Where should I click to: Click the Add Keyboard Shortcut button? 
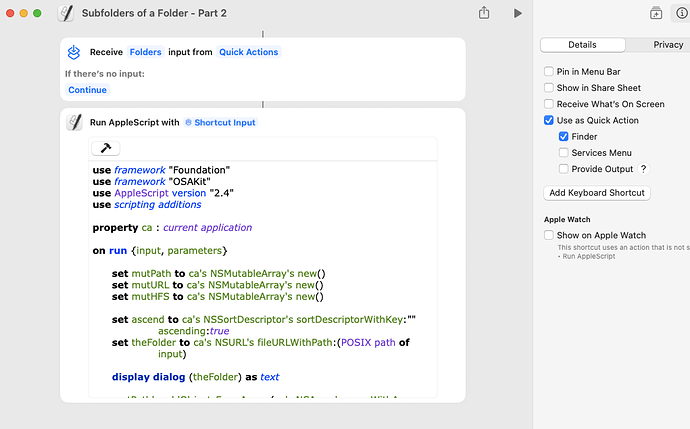coord(597,193)
